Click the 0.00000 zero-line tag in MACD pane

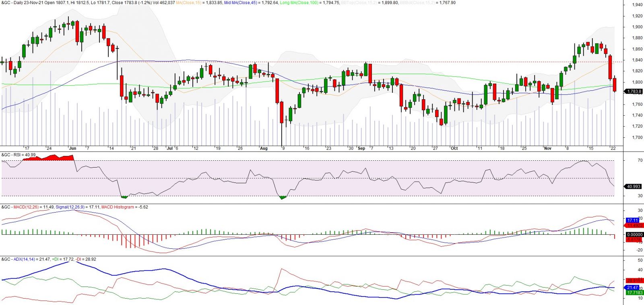pyautogui.click(x=635, y=235)
